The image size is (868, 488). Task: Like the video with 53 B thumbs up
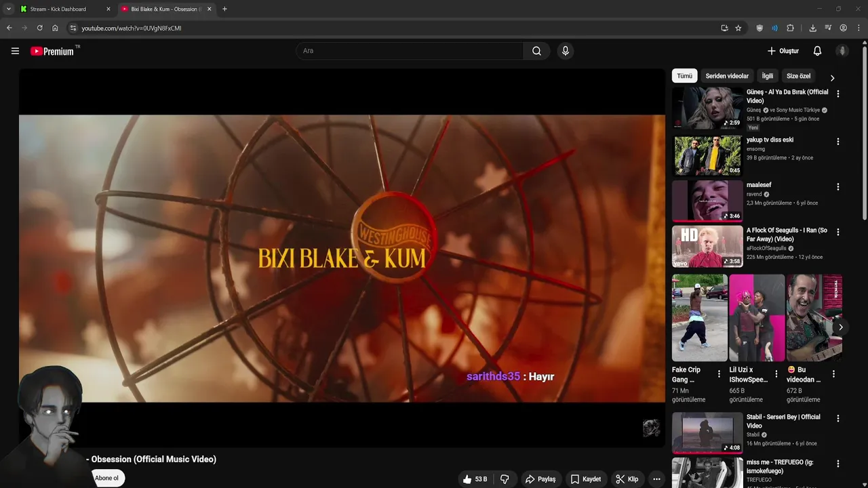pyautogui.click(x=475, y=479)
